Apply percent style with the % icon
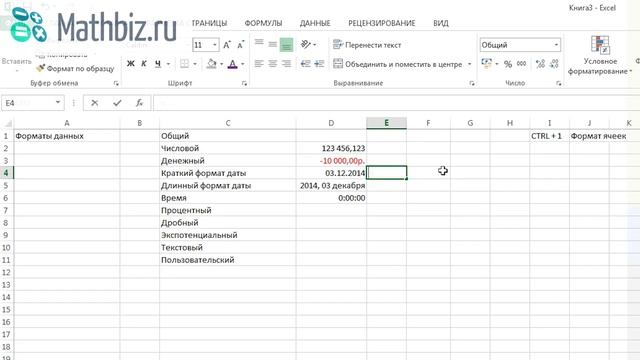Image resolution: width=640 pixels, height=360 pixels. pos(508,64)
